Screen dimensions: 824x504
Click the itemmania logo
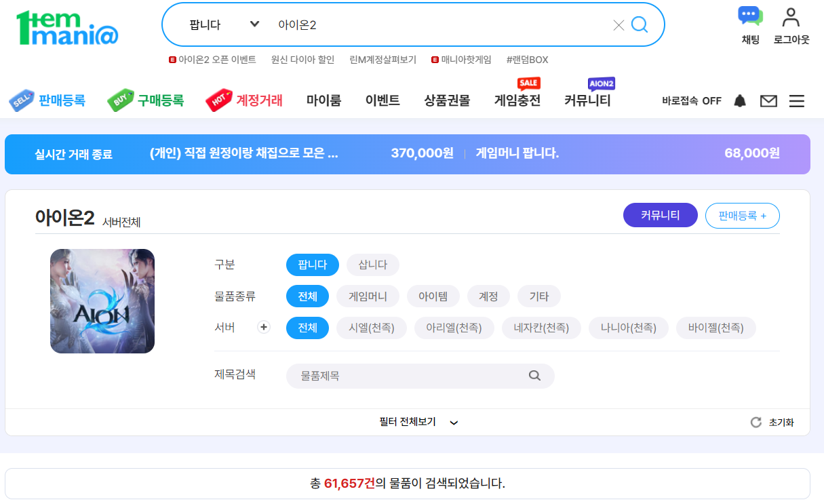[x=67, y=28]
